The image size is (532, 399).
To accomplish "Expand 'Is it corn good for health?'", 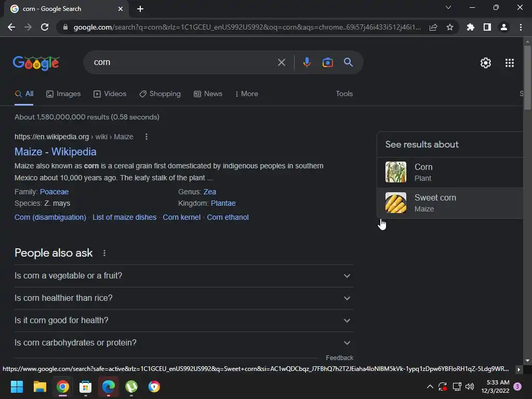I will click(183, 321).
